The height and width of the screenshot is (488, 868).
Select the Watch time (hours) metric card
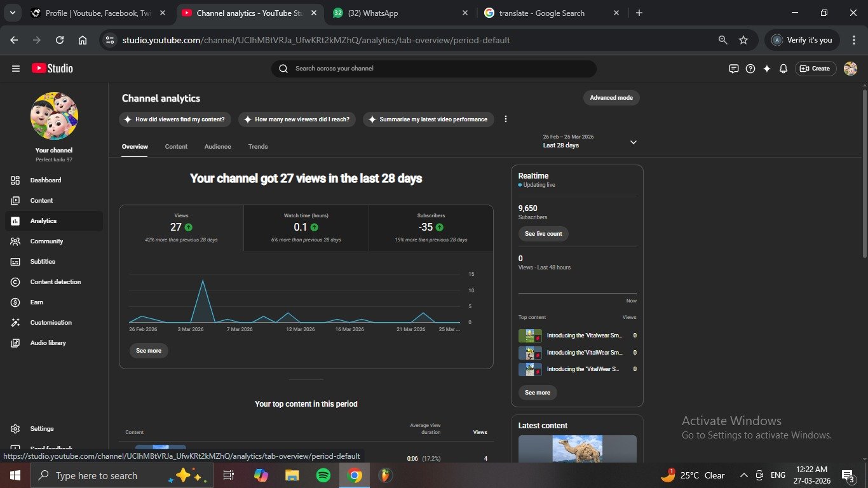pos(306,227)
